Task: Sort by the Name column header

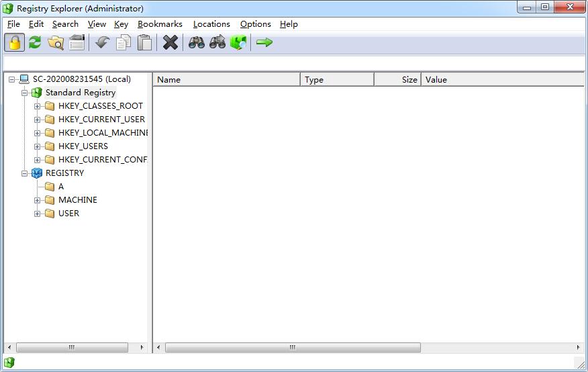Action: click(227, 79)
